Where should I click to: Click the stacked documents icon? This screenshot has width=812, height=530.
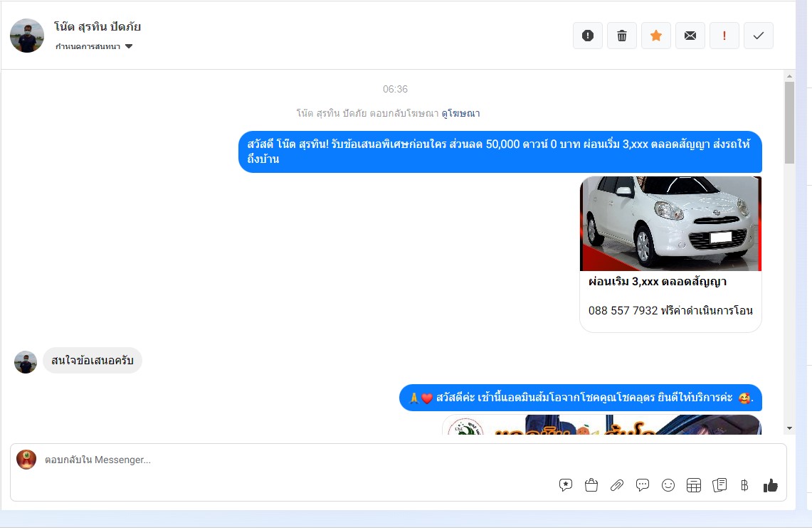[719, 485]
